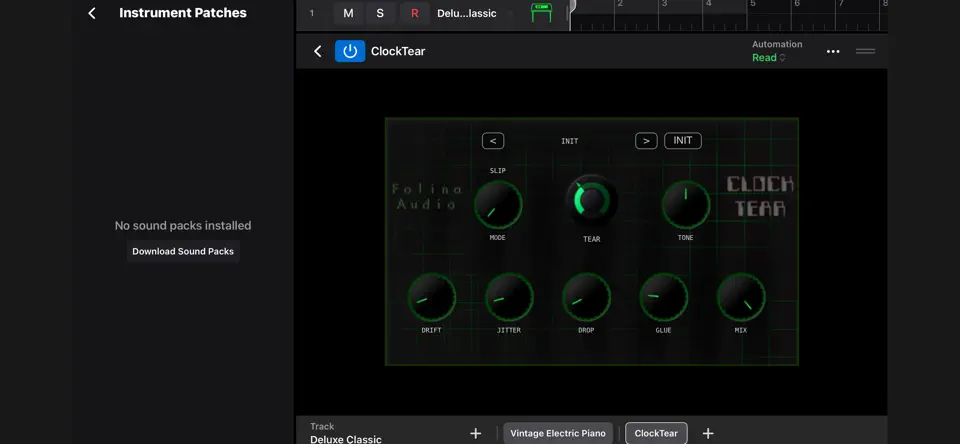Click the central TEAR knob
Viewport: 960px width, 444px height.
pos(591,201)
